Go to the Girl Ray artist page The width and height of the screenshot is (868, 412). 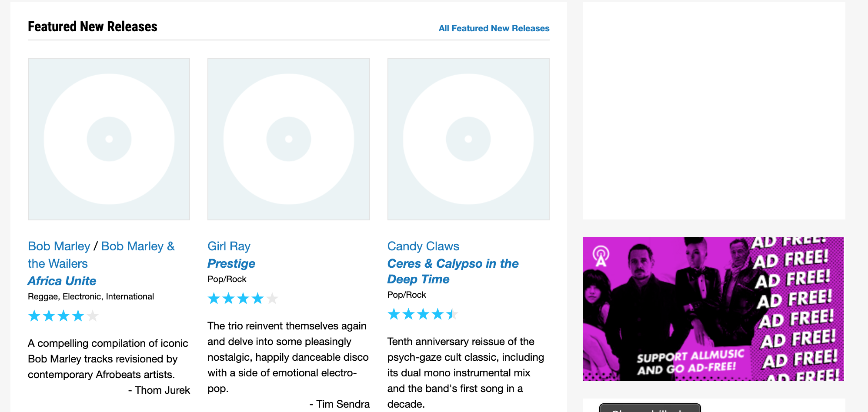coord(229,246)
